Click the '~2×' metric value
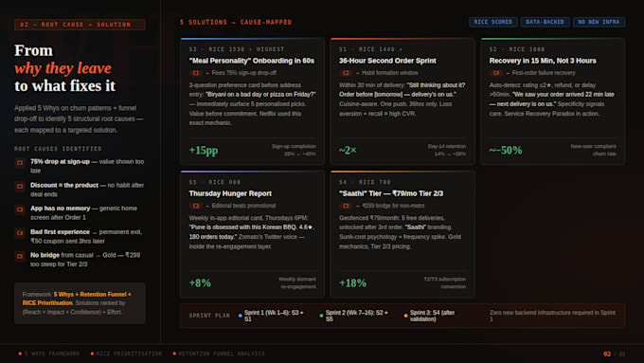 348,151
